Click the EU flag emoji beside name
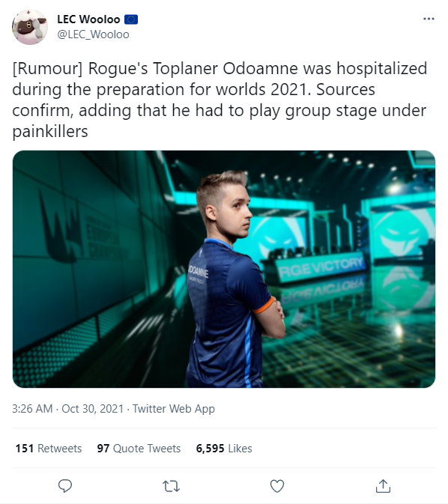Screen dimensions: 448x504 [x=131, y=19]
